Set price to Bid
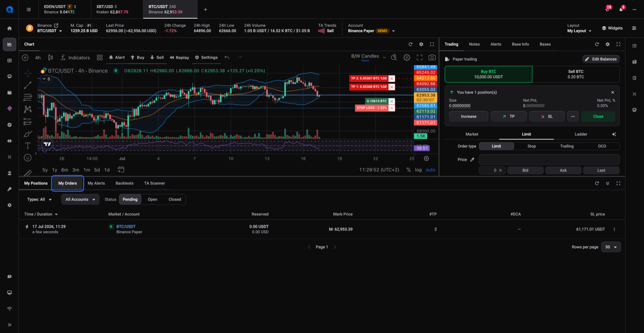The width and height of the screenshot is (644, 333). pyautogui.click(x=525, y=170)
